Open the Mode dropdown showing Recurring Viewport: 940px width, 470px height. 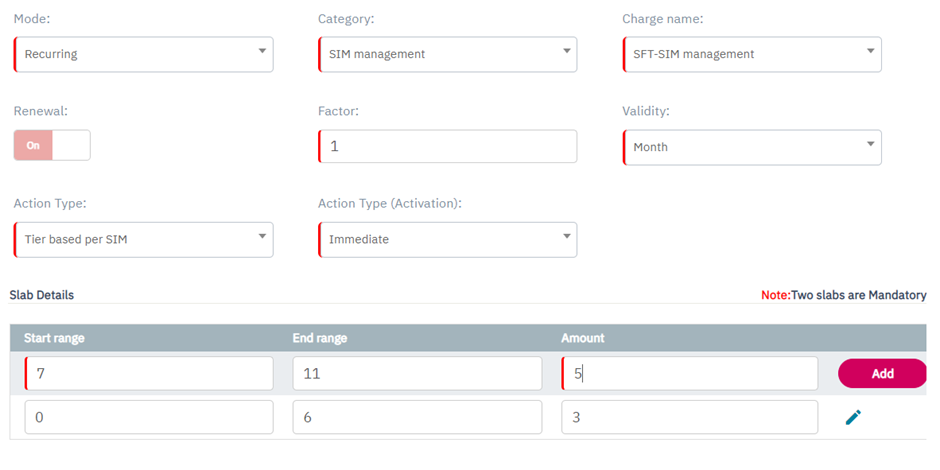point(144,54)
